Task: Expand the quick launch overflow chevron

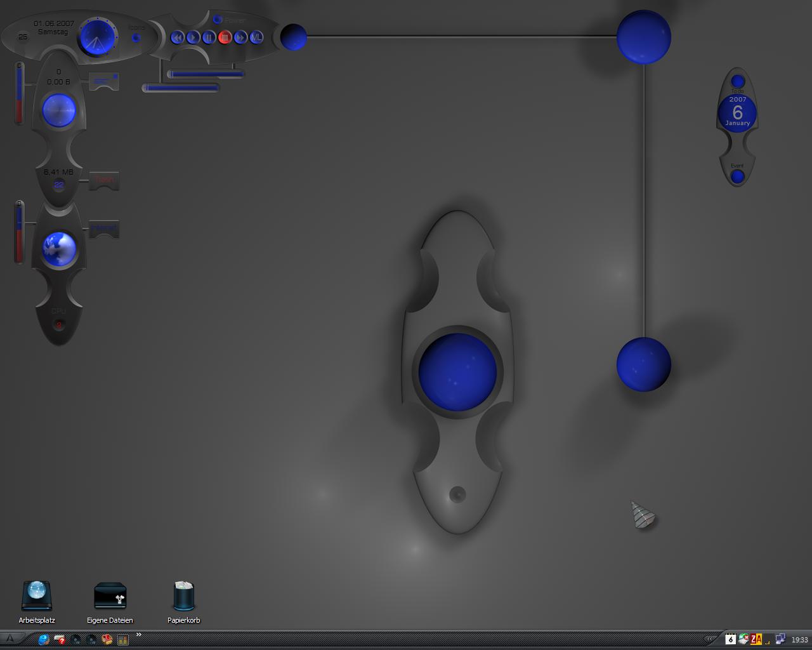Action: (138, 635)
